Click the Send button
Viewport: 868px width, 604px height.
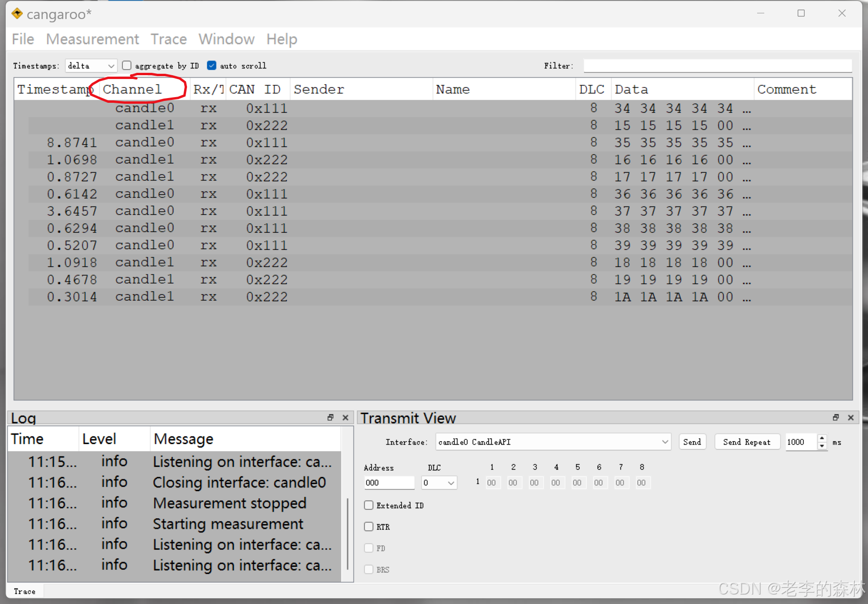click(692, 442)
